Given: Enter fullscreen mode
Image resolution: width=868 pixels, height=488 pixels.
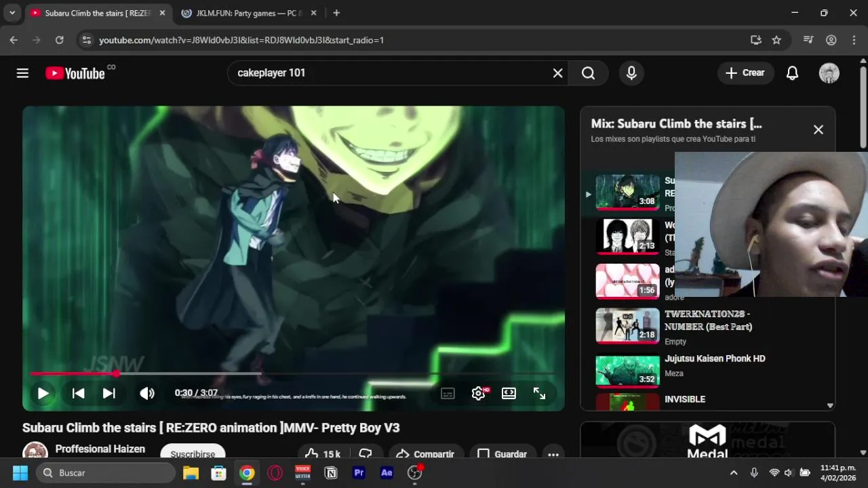Looking at the screenshot, I should 539,393.
